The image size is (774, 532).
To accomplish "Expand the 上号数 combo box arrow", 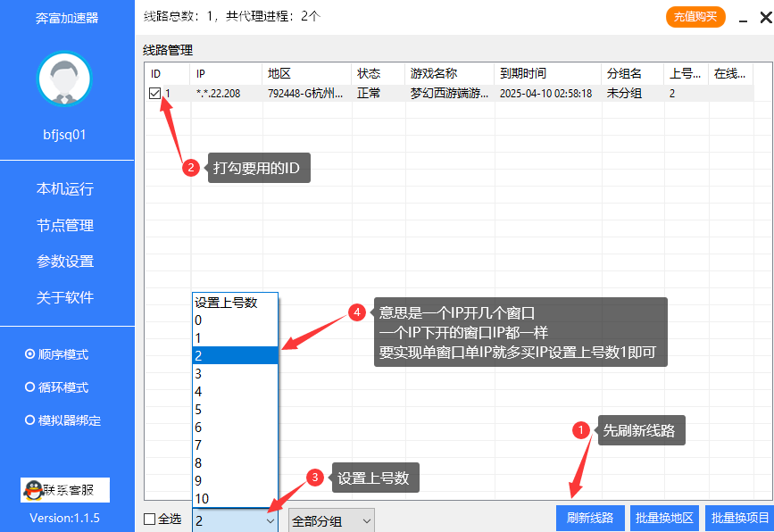I will click(270, 520).
